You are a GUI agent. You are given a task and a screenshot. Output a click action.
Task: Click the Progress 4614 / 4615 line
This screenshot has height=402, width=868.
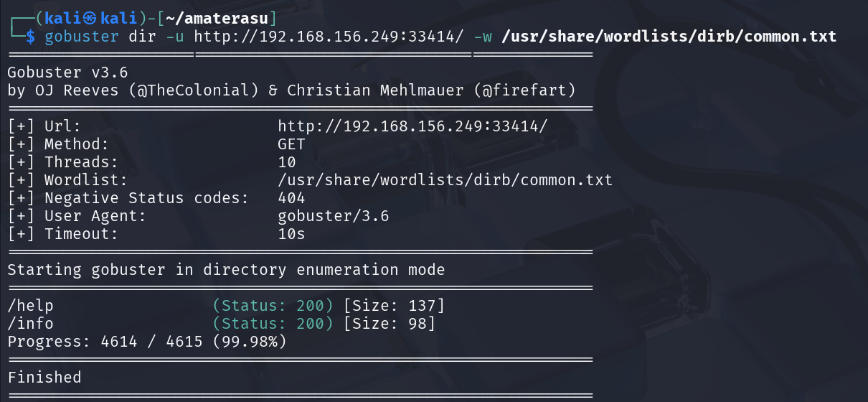pos(147,342)
